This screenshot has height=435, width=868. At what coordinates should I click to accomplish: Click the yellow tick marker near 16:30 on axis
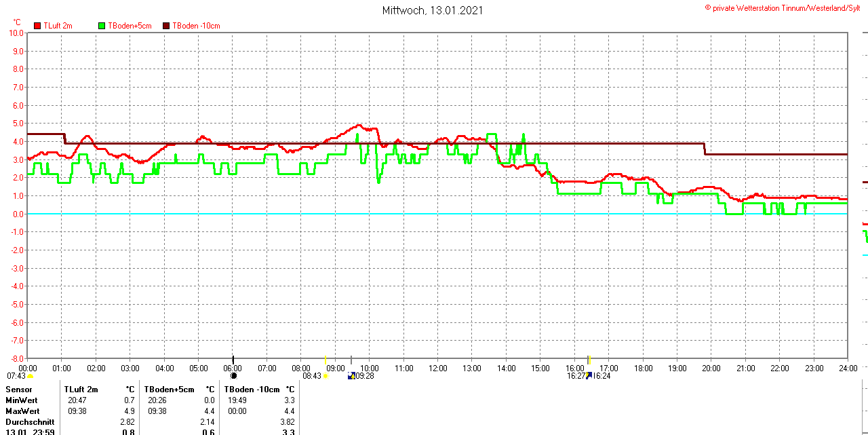tap(589, 360)
